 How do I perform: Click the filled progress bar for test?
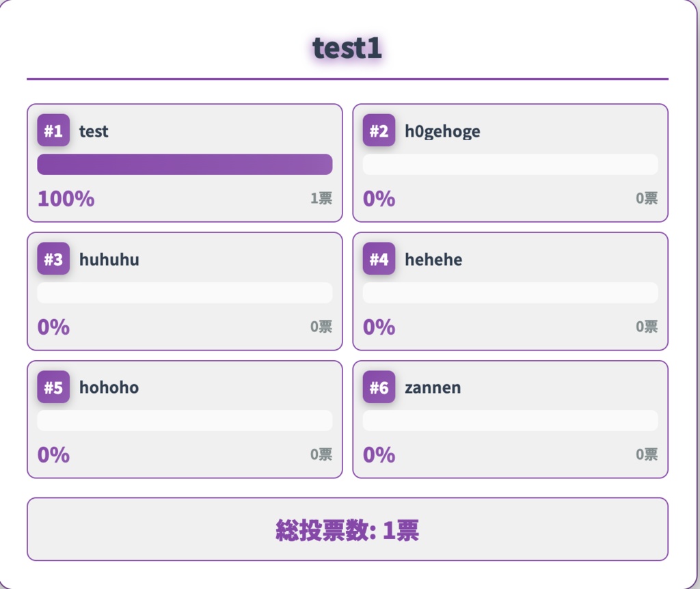(x=185, y=164)
